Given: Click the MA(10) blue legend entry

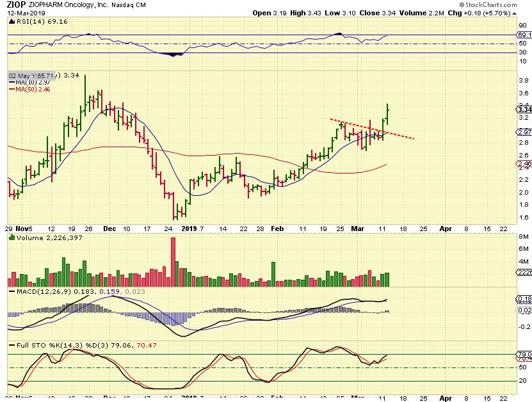Looking at the screenshot, I should [x=24, y=83].
